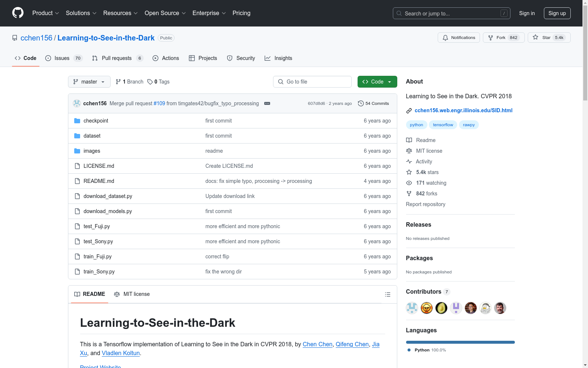Click the rawpy topic tag

tap(469, 125)
